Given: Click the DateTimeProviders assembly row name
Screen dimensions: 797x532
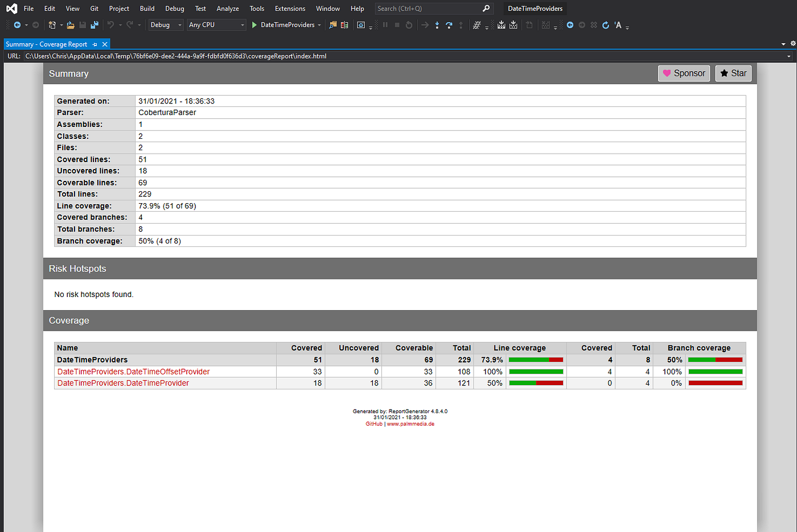Looking at the screenshot, I should 92,360.
